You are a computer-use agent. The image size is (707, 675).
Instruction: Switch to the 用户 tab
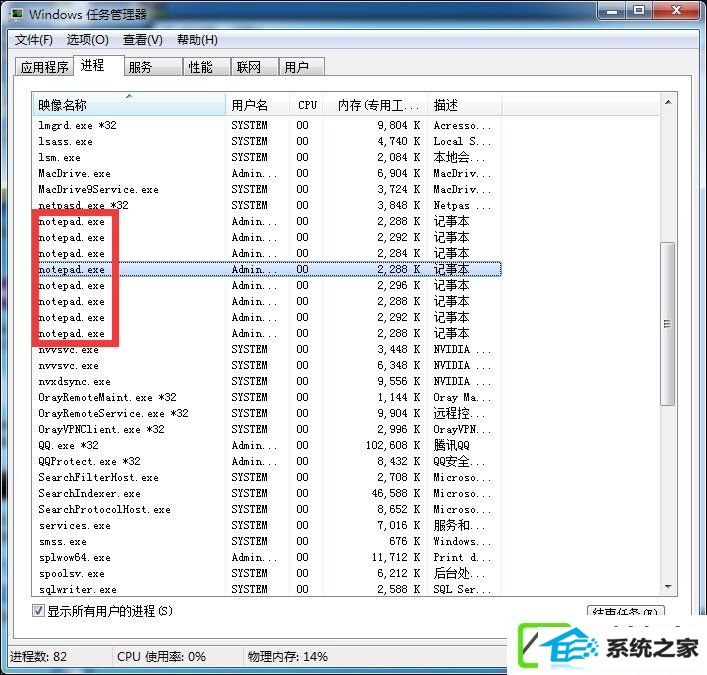(301, 67)
